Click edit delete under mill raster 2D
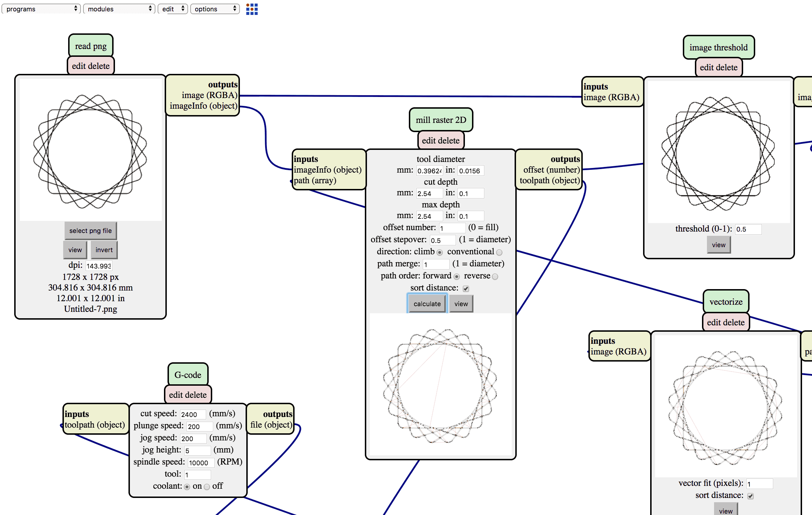812x515 pixels. pos(441,141)
